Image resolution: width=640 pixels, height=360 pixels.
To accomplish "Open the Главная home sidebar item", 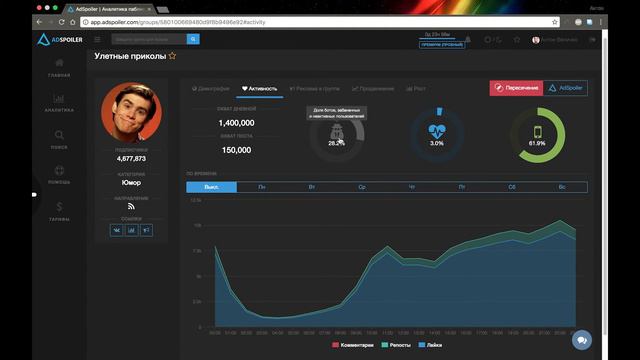I will click(x=59, y=68).
